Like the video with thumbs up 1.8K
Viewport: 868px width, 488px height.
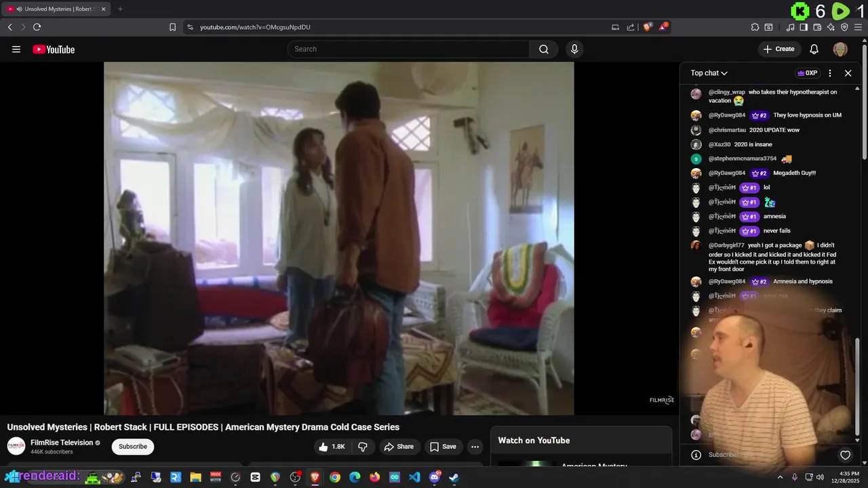332,447
